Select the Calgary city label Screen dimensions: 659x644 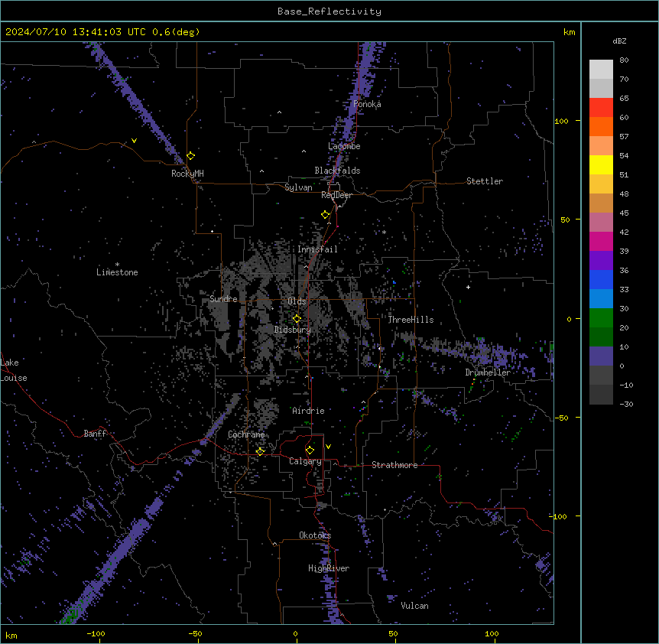pos(305,461)
